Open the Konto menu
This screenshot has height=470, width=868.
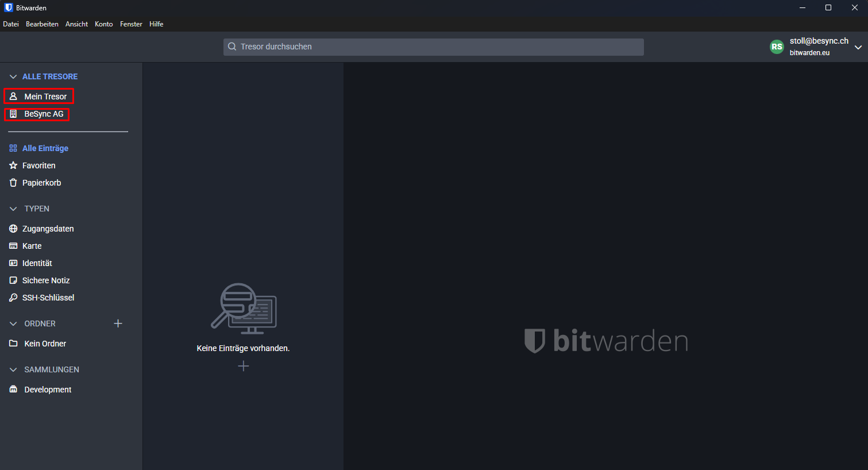(103, 24)
